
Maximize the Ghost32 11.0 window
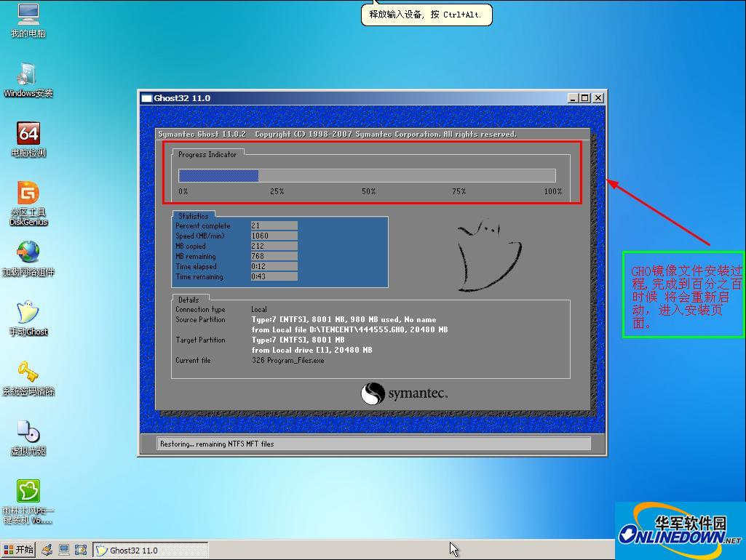(585, 98)
